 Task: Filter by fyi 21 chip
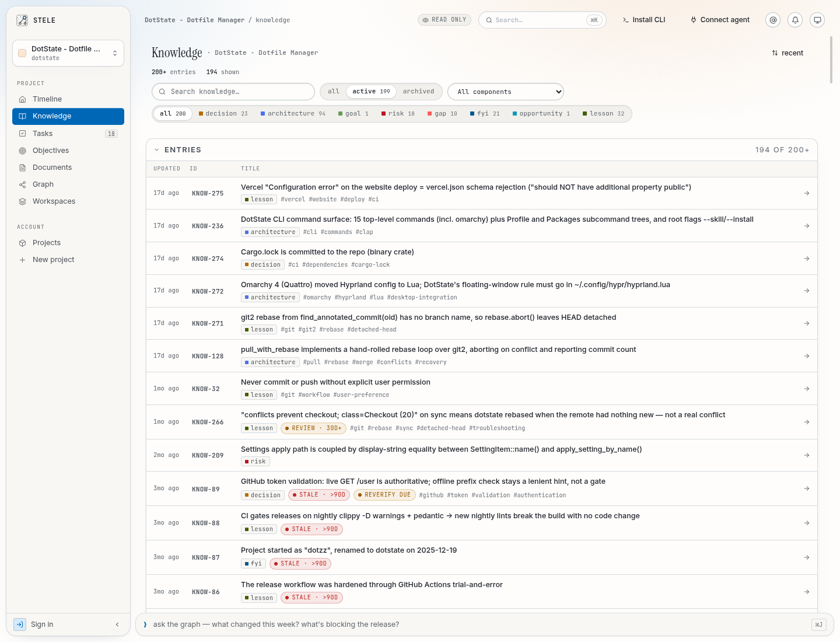click(x=485, y=114)
